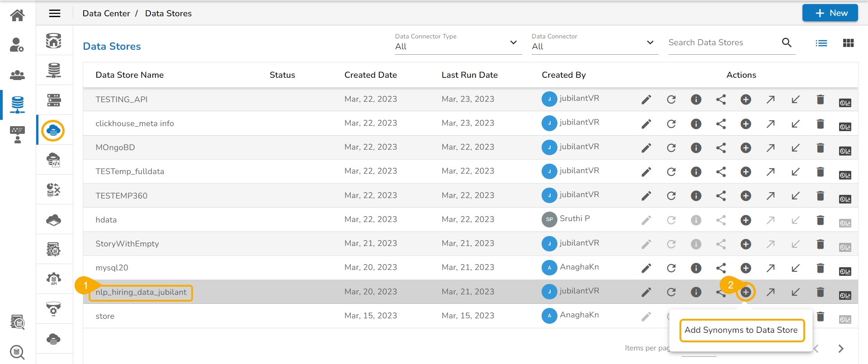Image resolution: width=868 pixels, height=364 pixels.
Task: Click the Search Data Stores field
Action: pyautogui.click(x=722, y=43)
